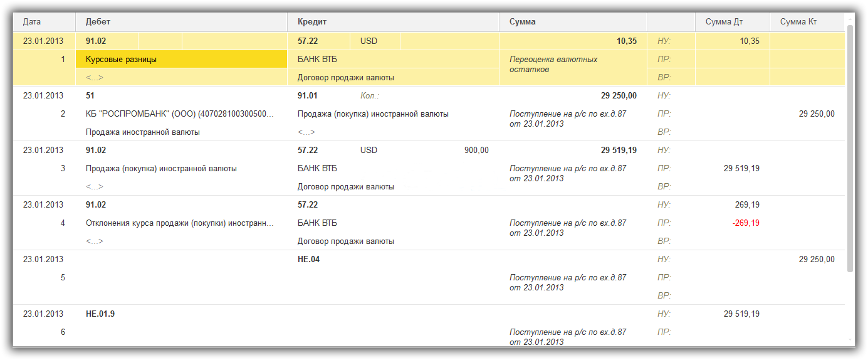This screenshot has width=868, height=360.
Task: Click the "Дата" column header
Action: click(x=32, y=22)
